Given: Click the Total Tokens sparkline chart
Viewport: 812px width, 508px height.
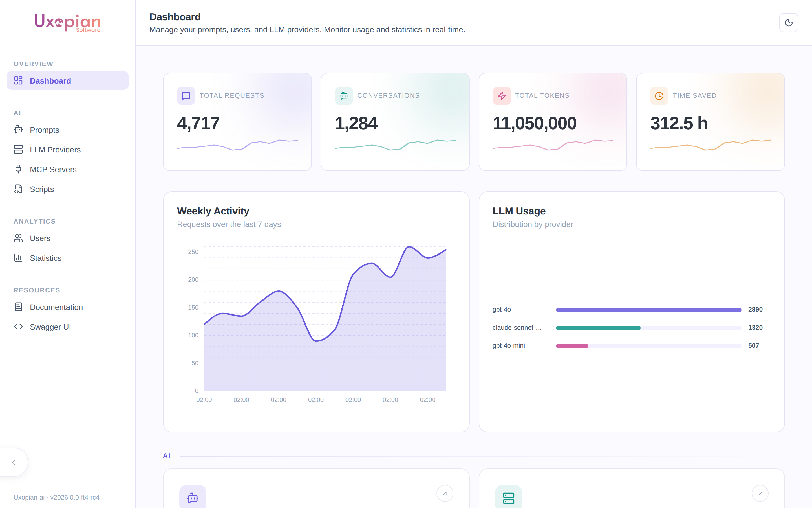Looking at the screenshot, I should click(553, 145).
